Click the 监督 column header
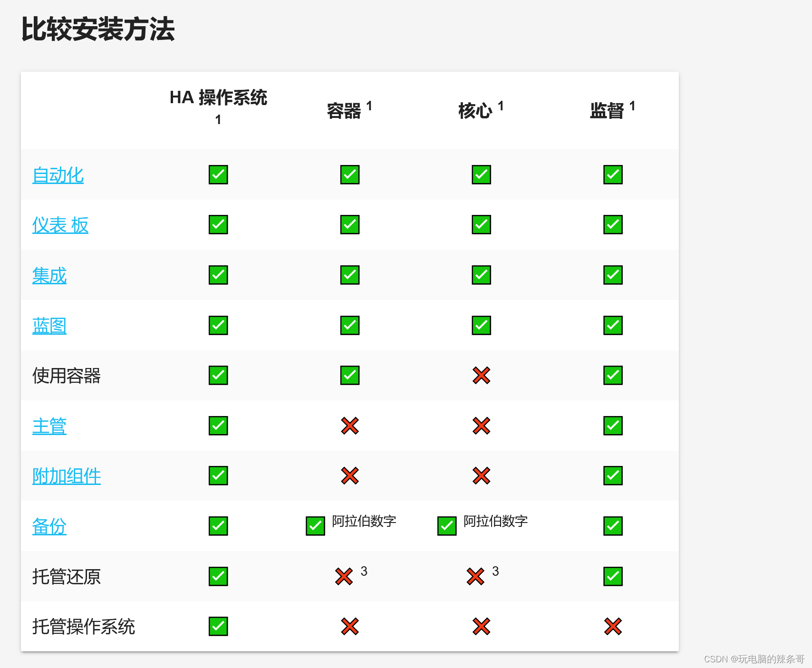 (x=613, y=110)
